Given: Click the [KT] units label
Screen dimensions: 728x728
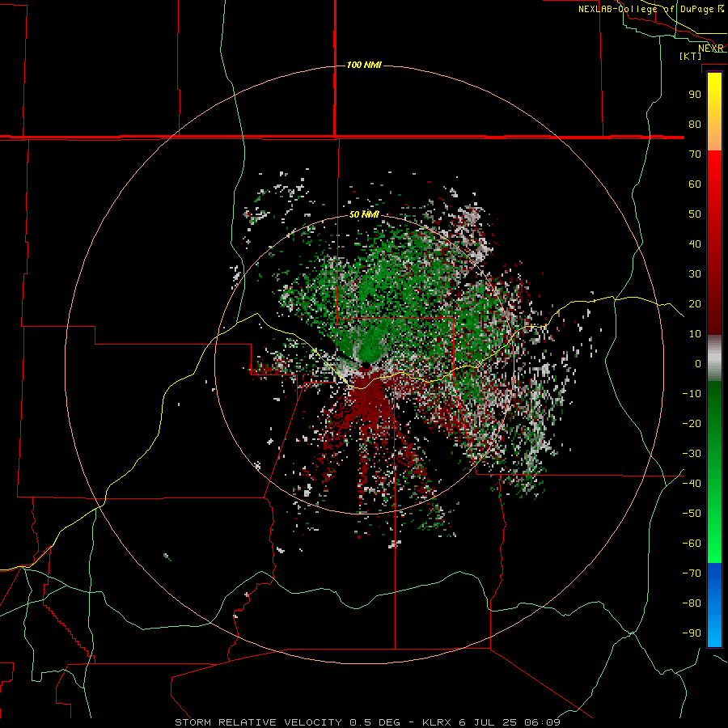Looking at the screenshot, I should point(691,56).
